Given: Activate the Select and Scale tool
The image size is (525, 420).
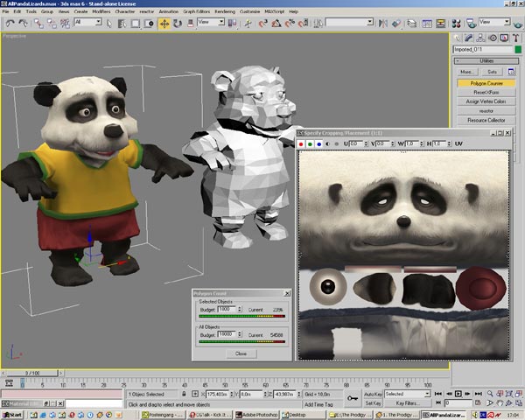Looking at the screenshot, I should pyautogui.click(x=191, y=23).
